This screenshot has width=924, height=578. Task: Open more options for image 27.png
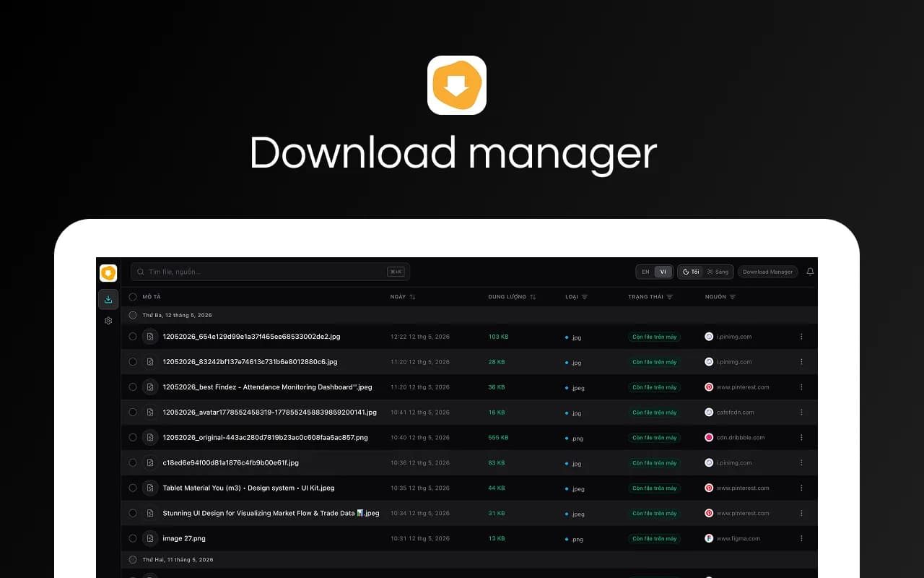click(x=801, y=538)
